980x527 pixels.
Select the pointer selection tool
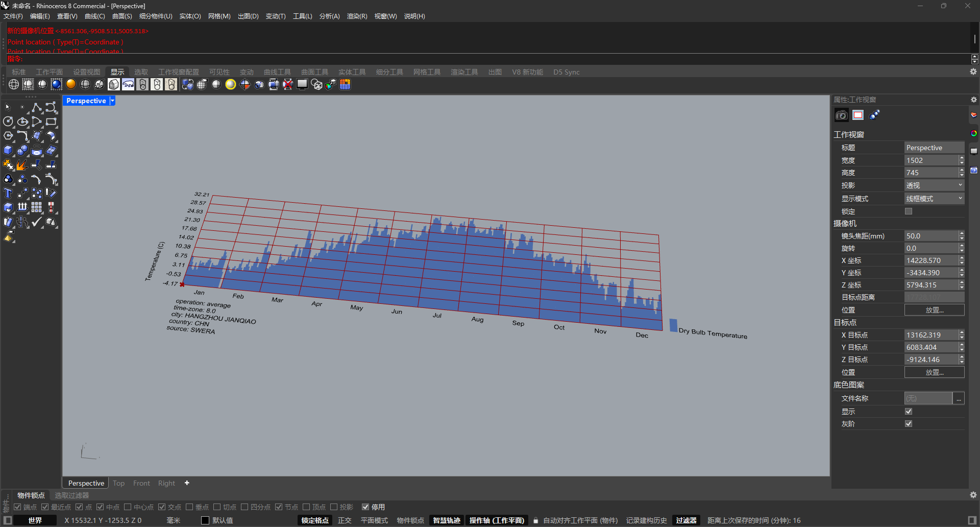click(8, 107)
